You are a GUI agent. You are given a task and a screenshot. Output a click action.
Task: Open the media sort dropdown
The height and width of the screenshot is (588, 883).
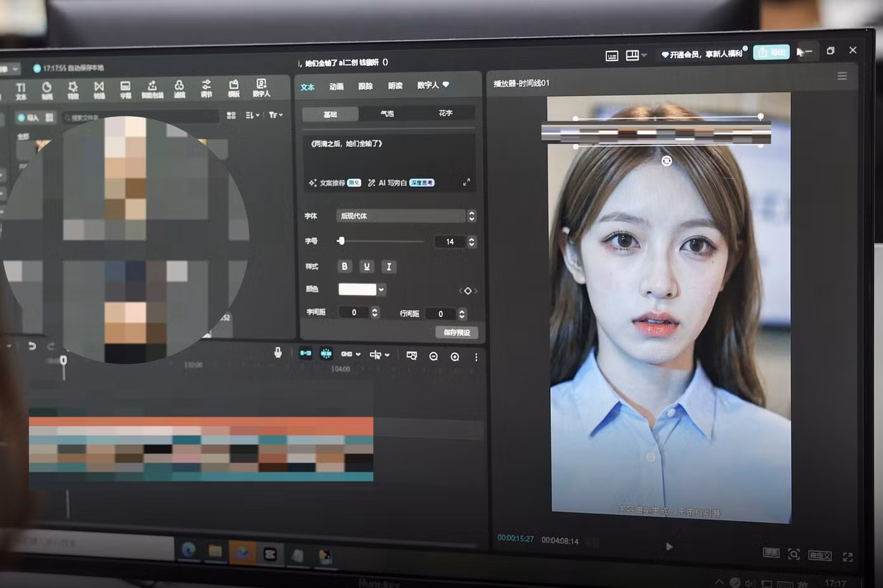coord(252,115)
